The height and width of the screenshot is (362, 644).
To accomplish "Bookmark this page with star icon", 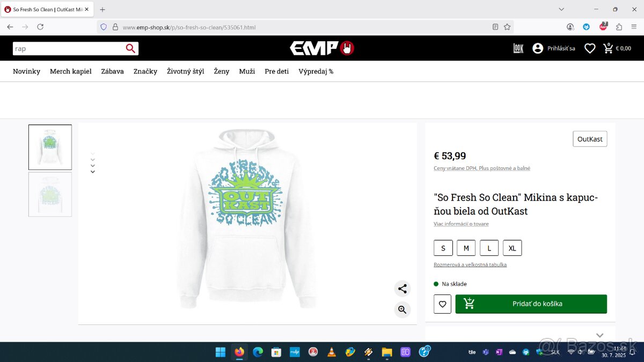I will coord(507,27).
